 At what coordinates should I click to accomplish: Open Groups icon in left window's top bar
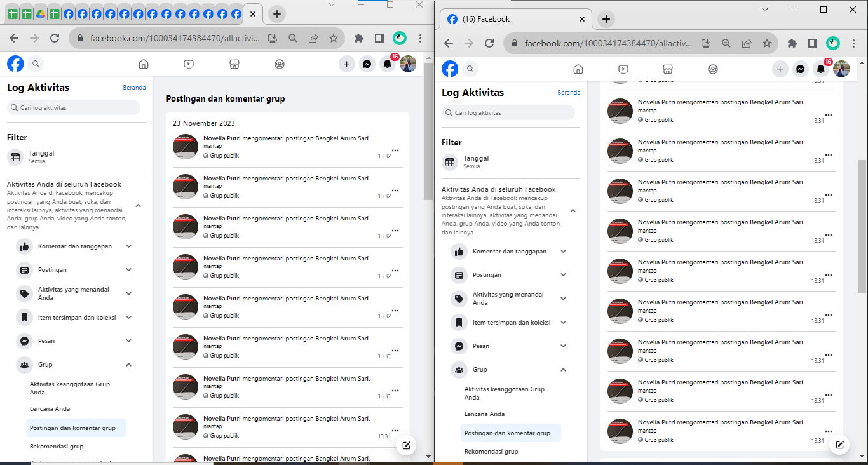pyautogui.click(x=280, y=64)
